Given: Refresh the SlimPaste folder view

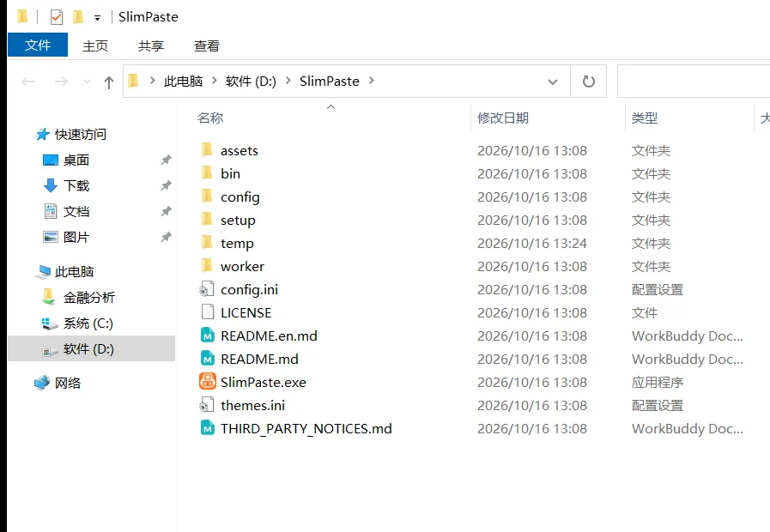Looking at the screenshot, I should [588, 81].
